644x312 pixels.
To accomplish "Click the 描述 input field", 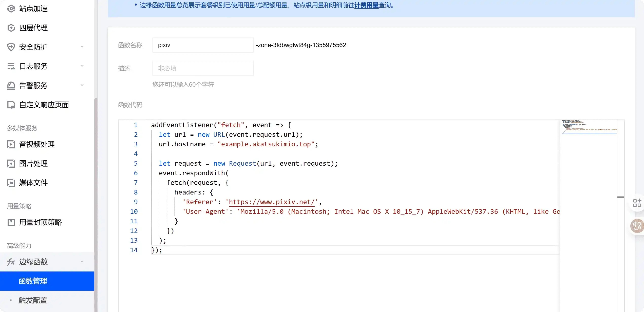I will [203, 68].
